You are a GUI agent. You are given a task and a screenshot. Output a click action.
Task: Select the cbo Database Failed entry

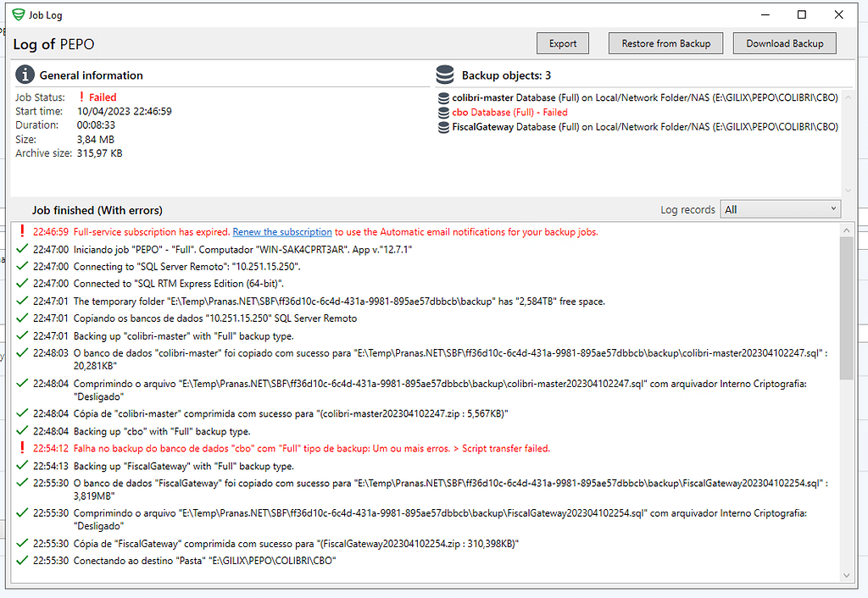[x=509, y=111]
